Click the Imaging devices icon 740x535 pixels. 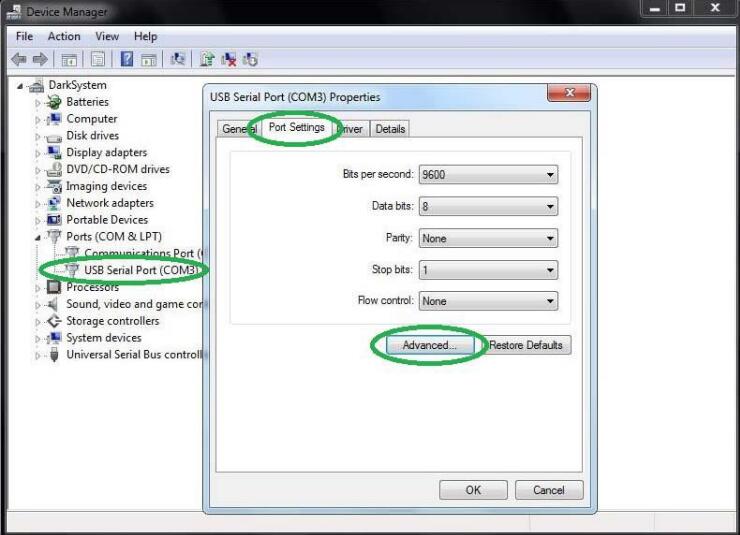(x=54, y=186)
